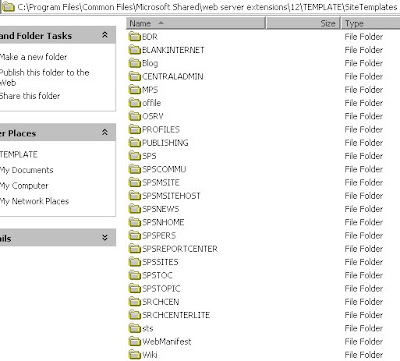Screen dimensions: 400x361
Task: Collapse the File and Folder Tasks panel
Action: 105,35
